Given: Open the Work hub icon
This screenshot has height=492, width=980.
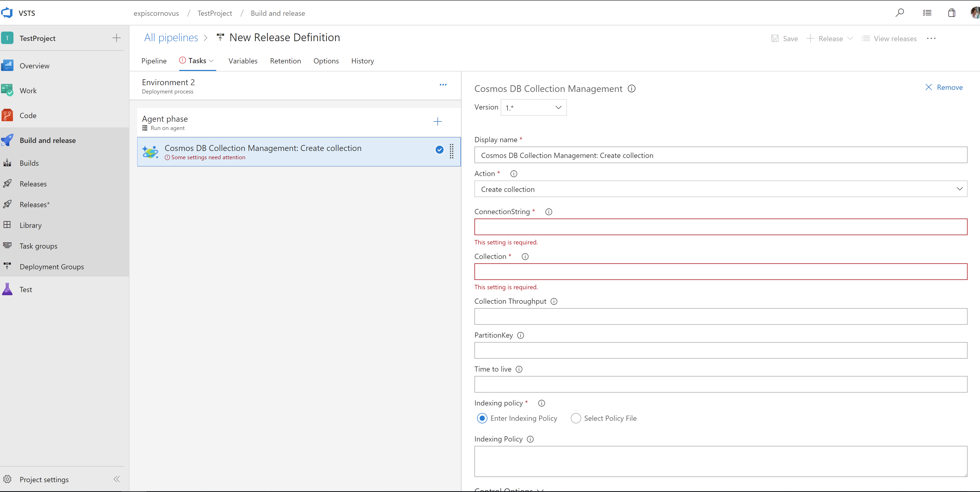Looking at the screenshot, I should [7, 90].
